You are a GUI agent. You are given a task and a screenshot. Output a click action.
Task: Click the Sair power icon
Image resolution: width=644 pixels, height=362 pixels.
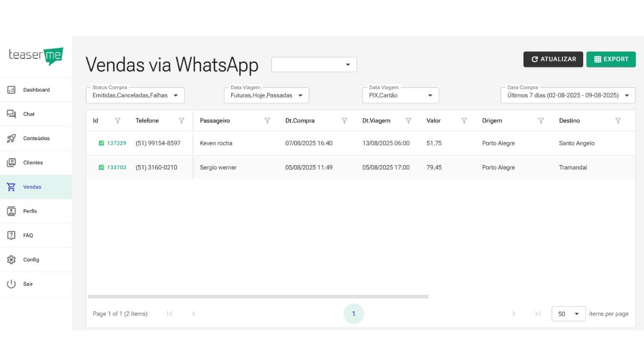pyautogui.click(x=11, y=284)
